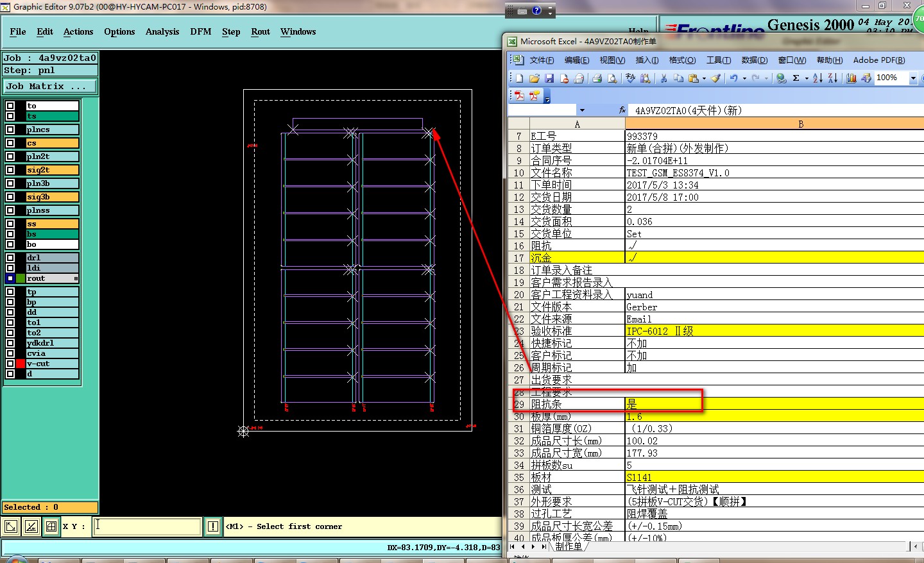Open the 格式(O) menu in Excel
This screenshot has width=924, height=563.
681,60
